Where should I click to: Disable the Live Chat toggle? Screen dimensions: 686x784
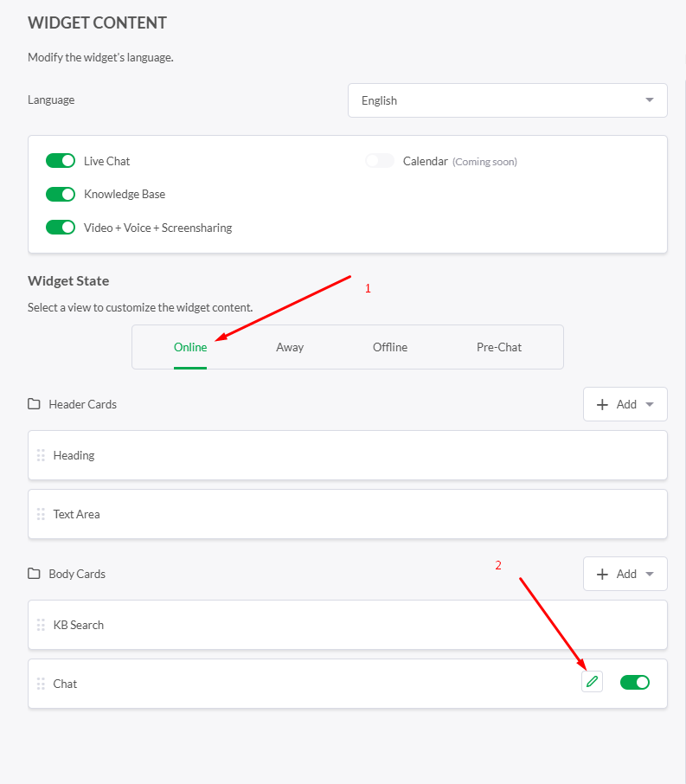[x=61, y=161]
